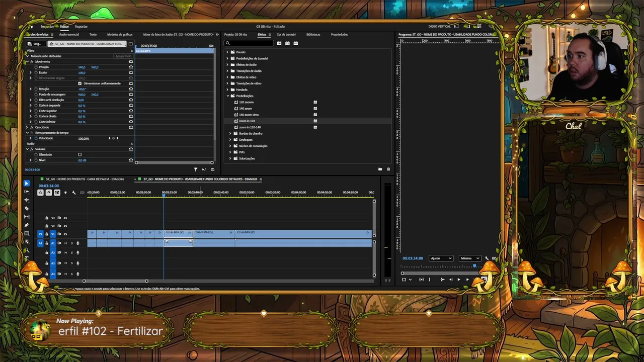This screenshot has height=362, width=644.
Task: Toggle the timeline's insert-as-nests button
Action: (40, 193)
